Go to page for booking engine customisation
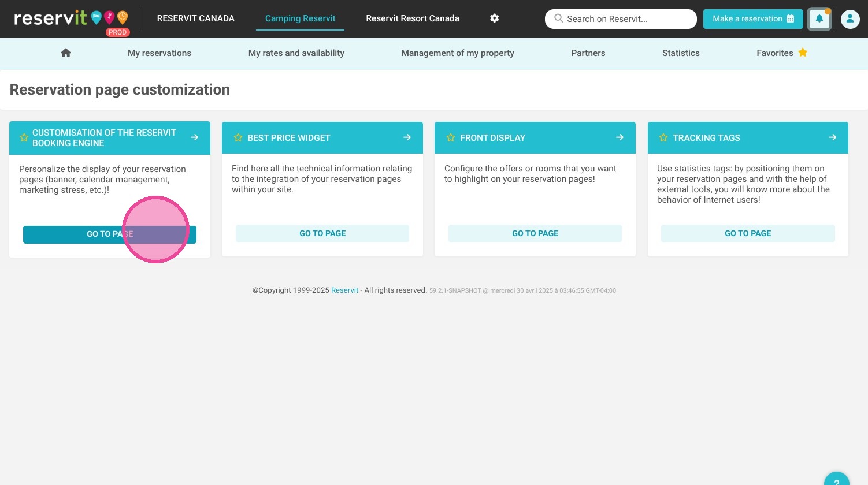Image resolution: width=868 pixels, height=485 pixels. [x=110, y=234]
